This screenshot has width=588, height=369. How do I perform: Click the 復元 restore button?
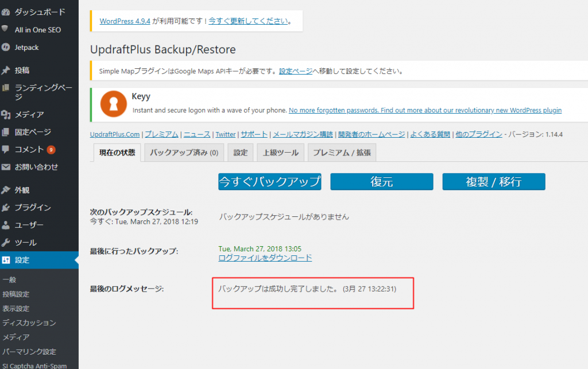click(382, 182)
